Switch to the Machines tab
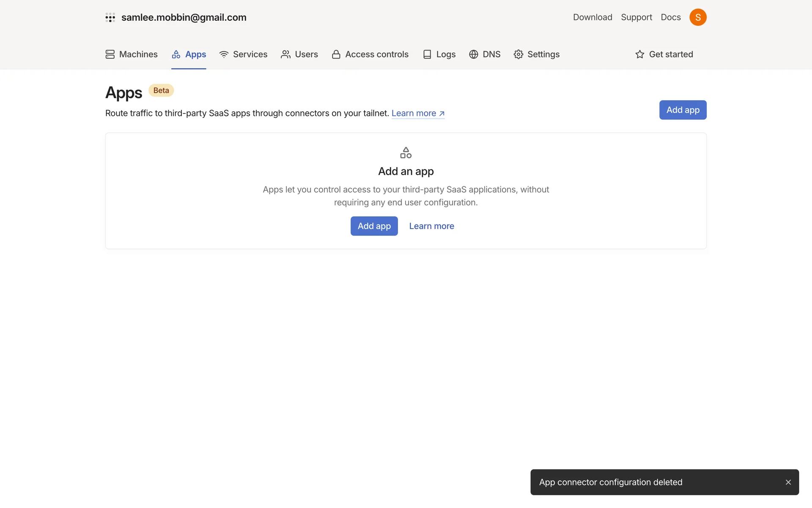812x508 pixels. [x=138, y=54]
